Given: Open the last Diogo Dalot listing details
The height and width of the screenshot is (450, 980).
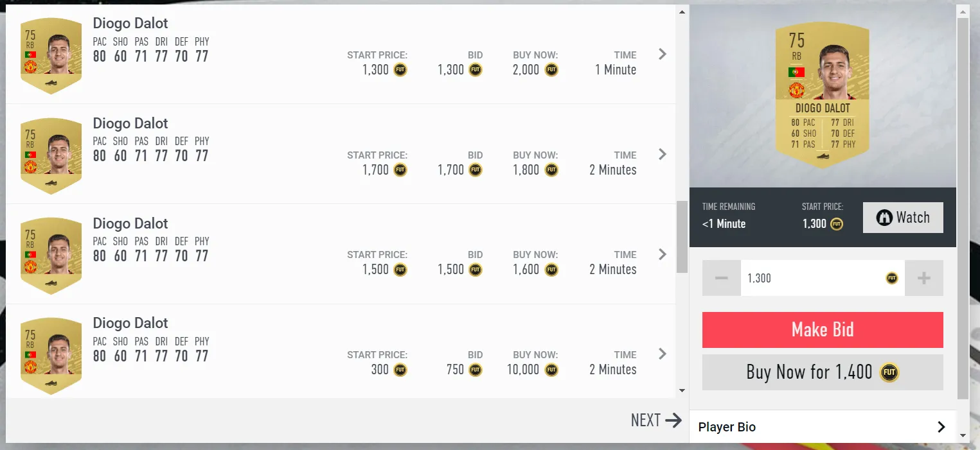Looking at the screenshot, I should click(662, 354).
